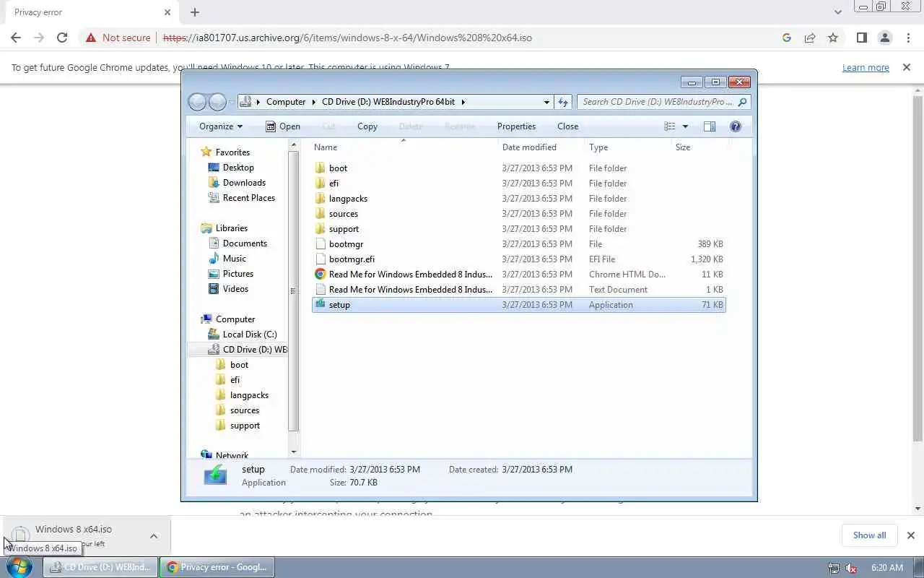The width and height of the screenshot is (924, 578).
Task: Click the Explorer forward navigation button
Action: click(217, 102)
